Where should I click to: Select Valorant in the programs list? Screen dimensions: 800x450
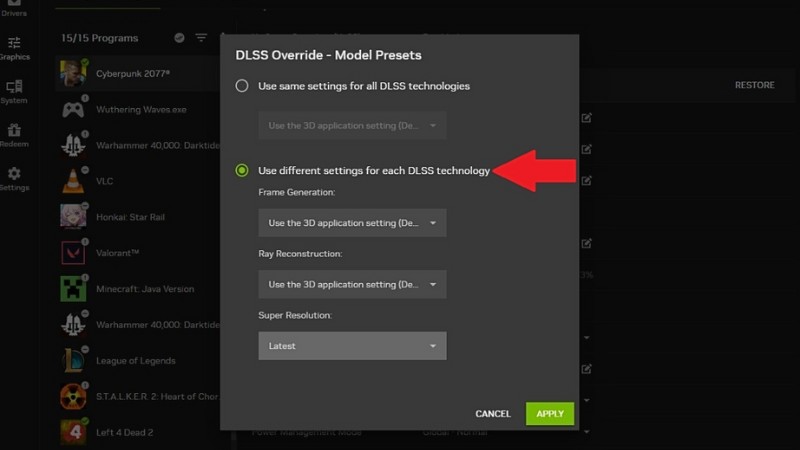(x=117, y=254)
